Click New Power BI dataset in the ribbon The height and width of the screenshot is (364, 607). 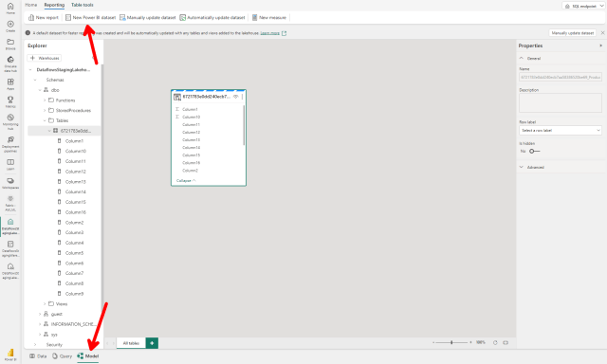click(x=91, y=17)
